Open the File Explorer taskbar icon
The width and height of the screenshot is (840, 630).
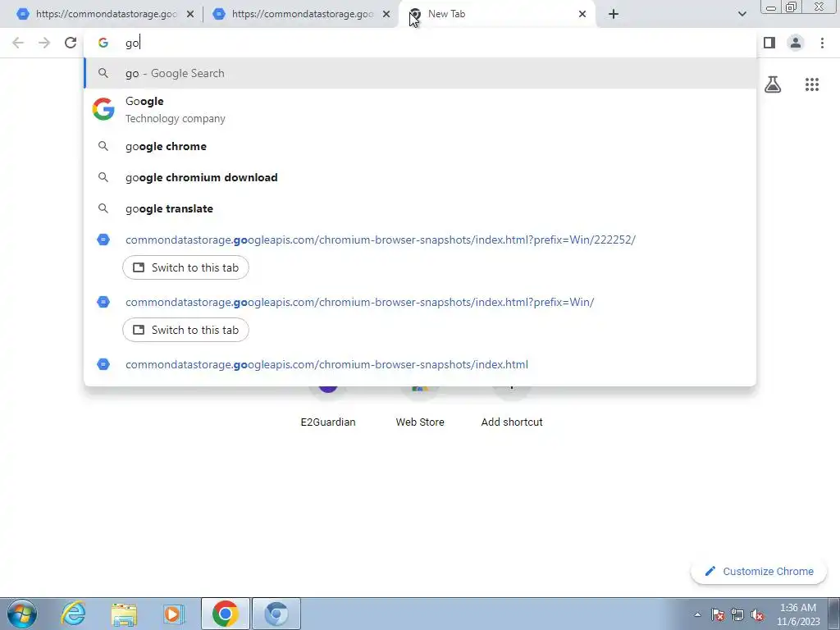pyautogui.click(x=124, y=614)
